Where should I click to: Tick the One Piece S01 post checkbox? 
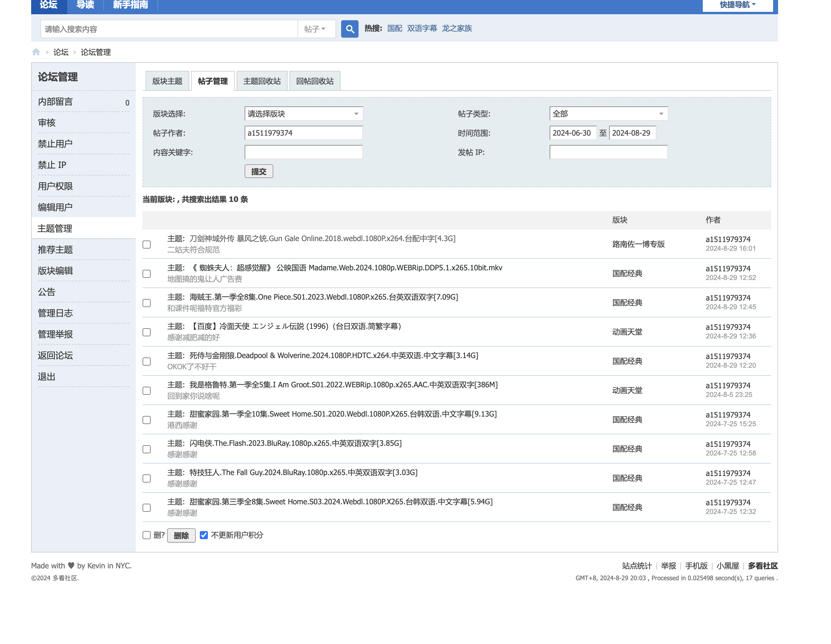pyautogui.click(x=147, y=303)
